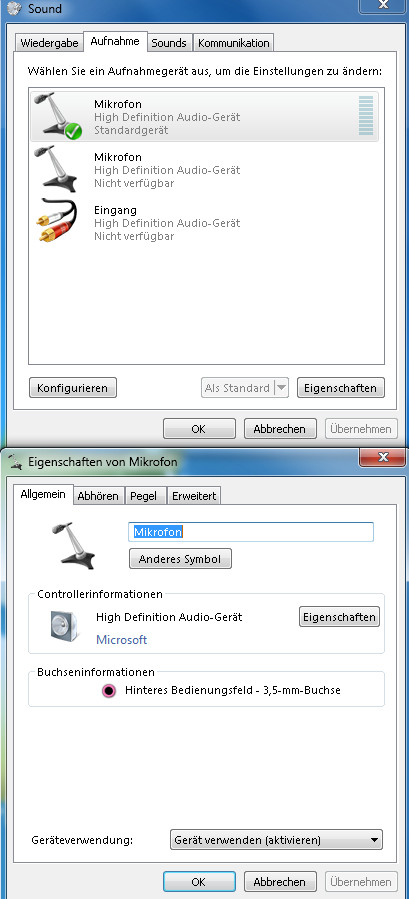409x899 pixels.
Task: Click Abbrechen in the Mikrofon properties dialog
Action: pos(280,882)
